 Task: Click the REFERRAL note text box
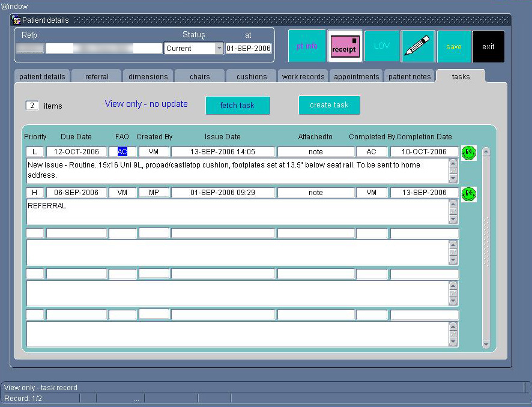coord(238,212)
